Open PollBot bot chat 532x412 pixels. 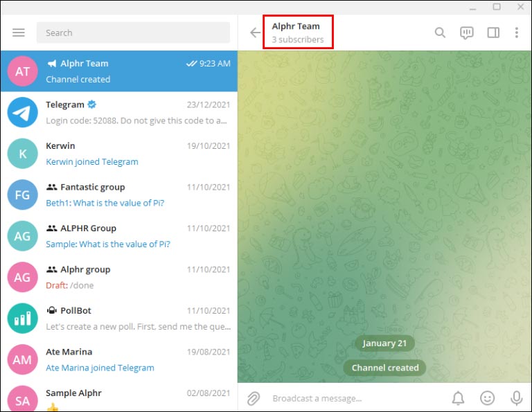pos(118,319)
